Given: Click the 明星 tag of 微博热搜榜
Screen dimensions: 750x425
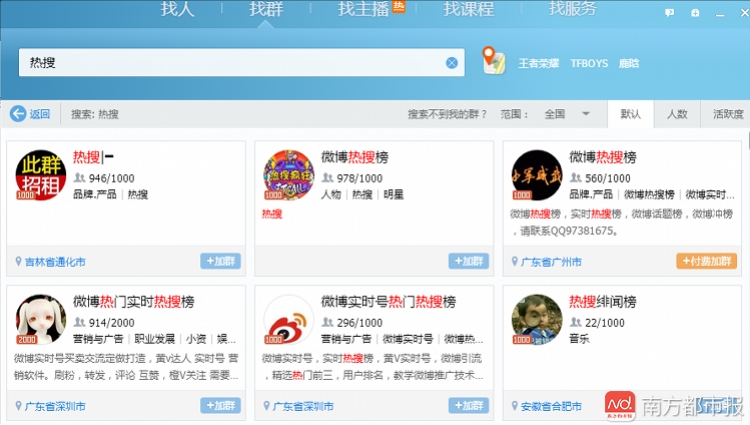Looking at the screenshot, I should point(393,194).
